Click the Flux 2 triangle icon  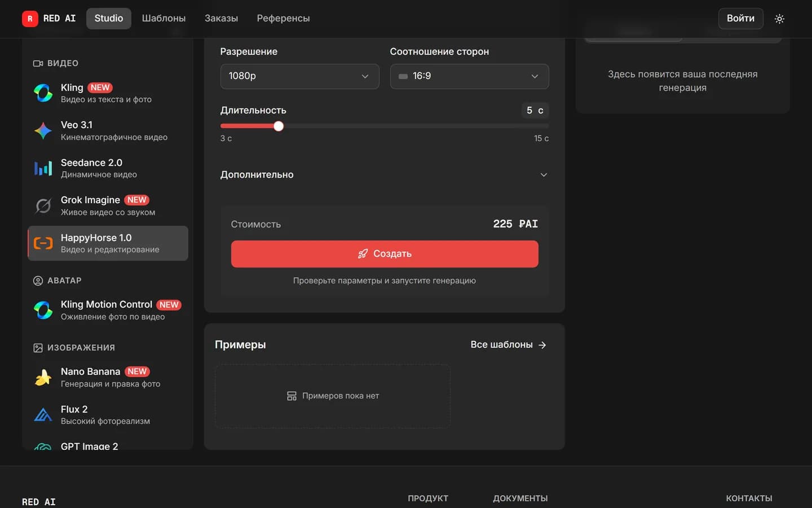(43, 415)
